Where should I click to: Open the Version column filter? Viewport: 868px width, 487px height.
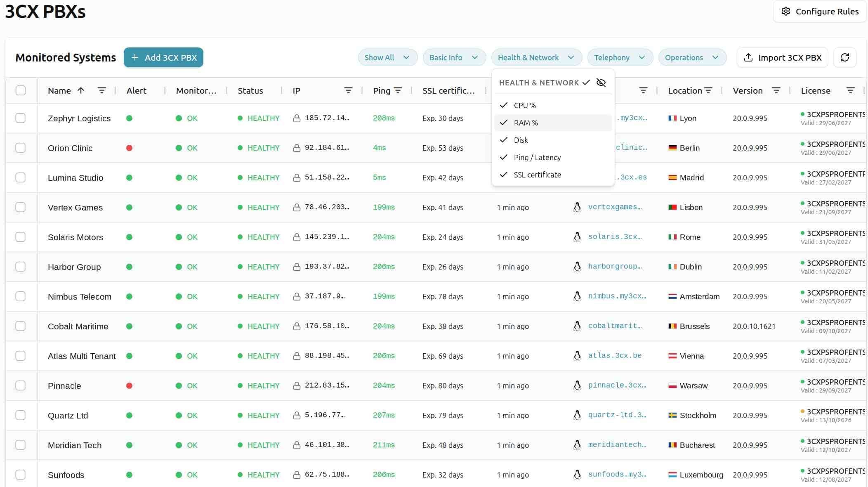coord(776,90)
